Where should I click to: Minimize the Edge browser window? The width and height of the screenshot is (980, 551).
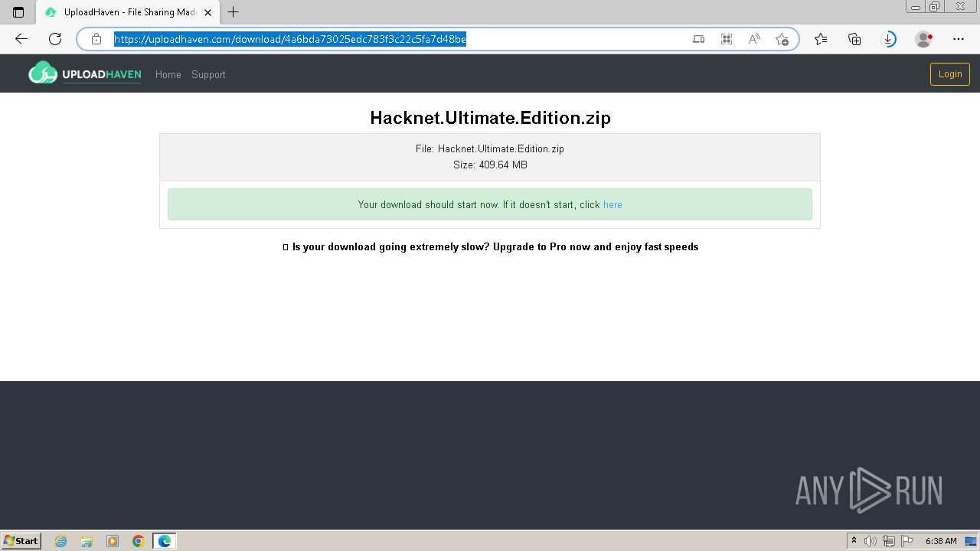pyautogui.click(x=916, y=7)
